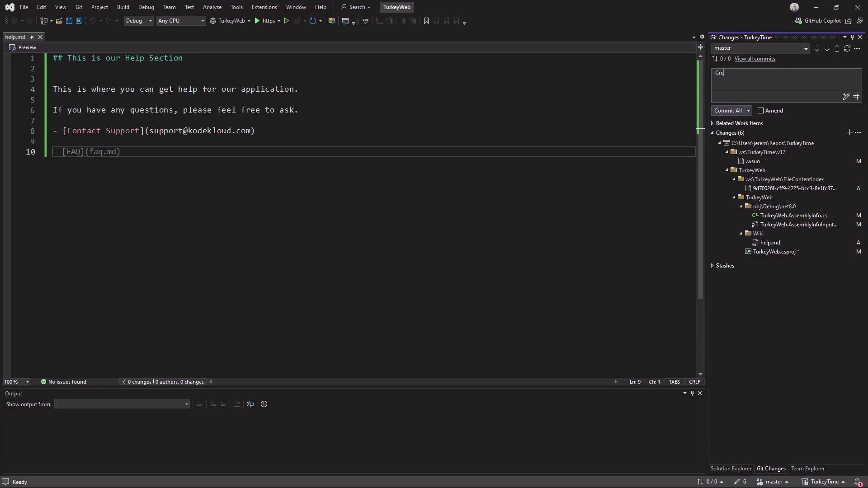
Task: Open the Commit All dropdown arrow
Action: (x=748, y=111)
